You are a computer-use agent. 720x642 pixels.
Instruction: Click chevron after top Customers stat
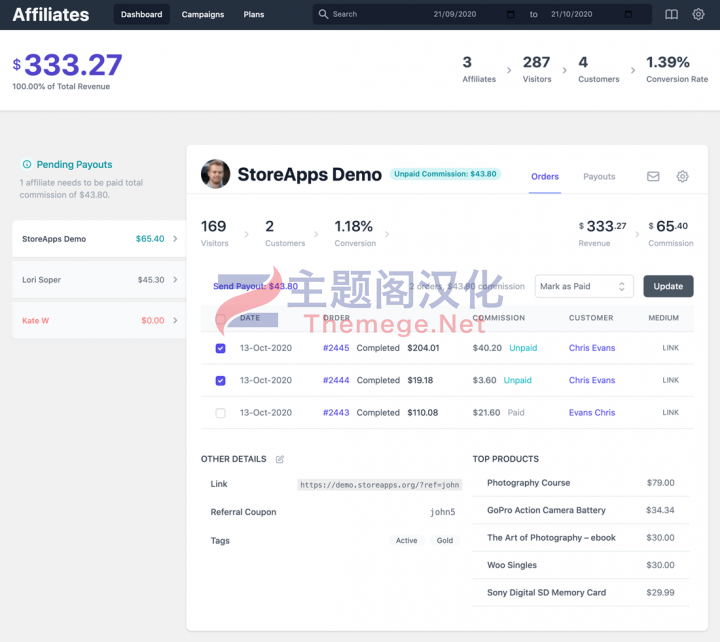coord(633,70)
